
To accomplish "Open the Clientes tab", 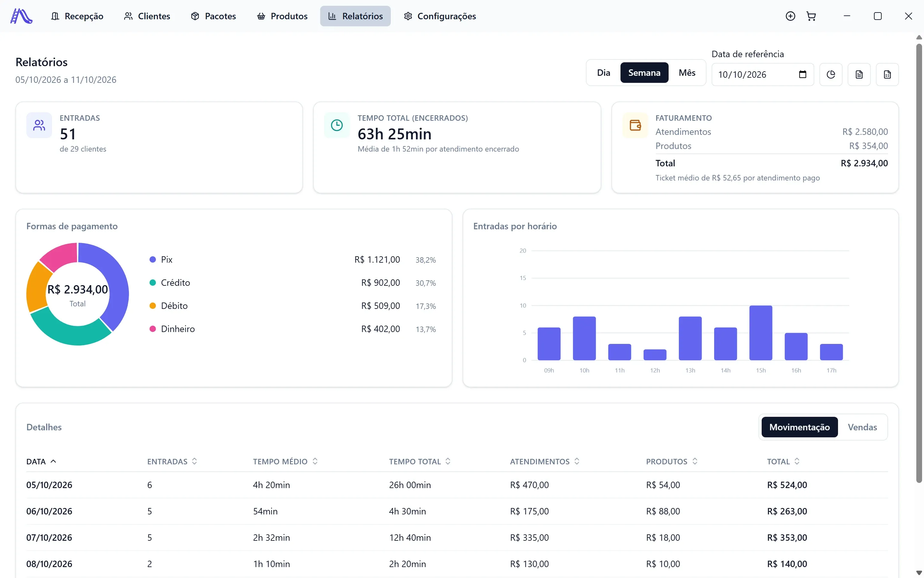I will (x=147, y=16).
